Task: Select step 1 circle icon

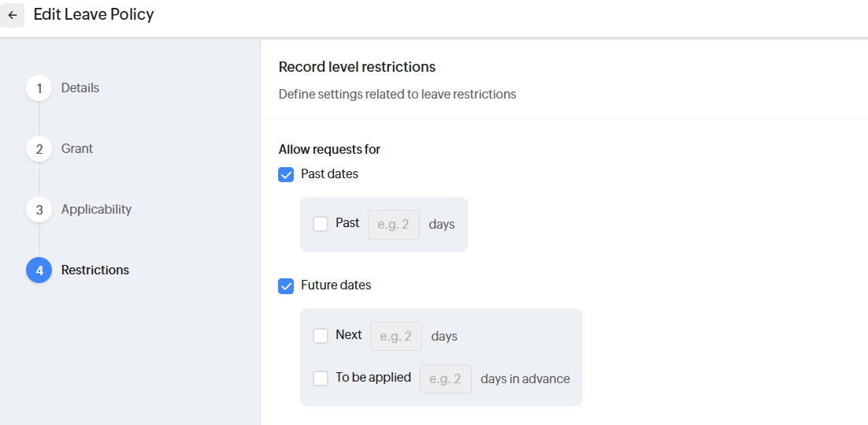Action: [39, 88]
